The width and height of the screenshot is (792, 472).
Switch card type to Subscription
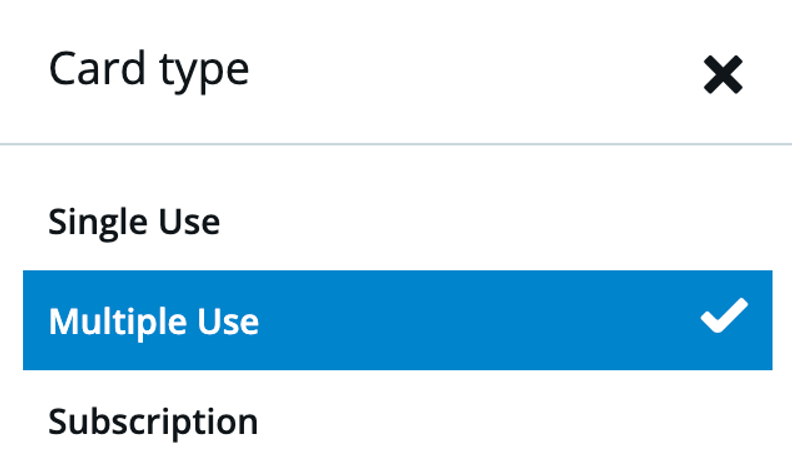tap(398, 420)
